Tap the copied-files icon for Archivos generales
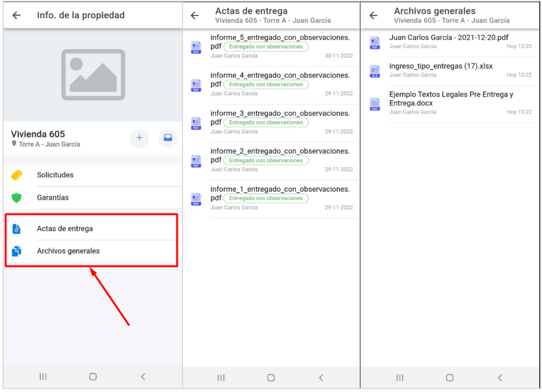Screen dimensions: 542x392 point(16,251)
